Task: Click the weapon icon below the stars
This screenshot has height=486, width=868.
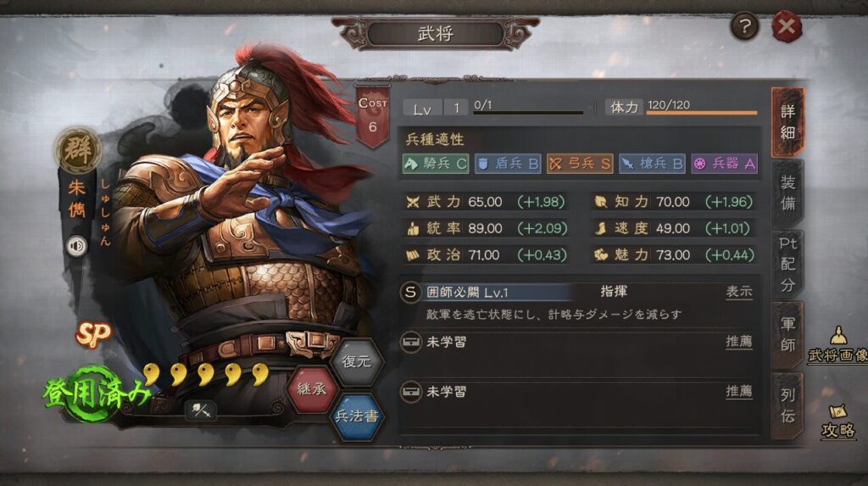Action: (200, 411)
